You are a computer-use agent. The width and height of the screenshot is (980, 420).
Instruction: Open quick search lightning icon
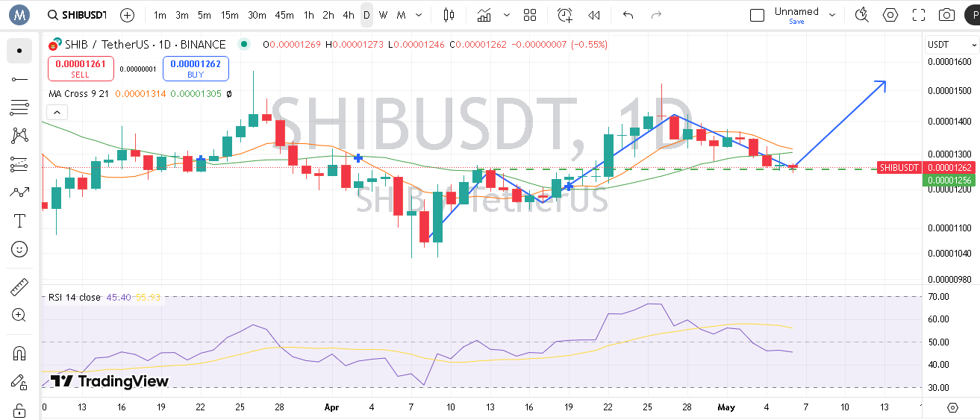(x=862, y=15)
